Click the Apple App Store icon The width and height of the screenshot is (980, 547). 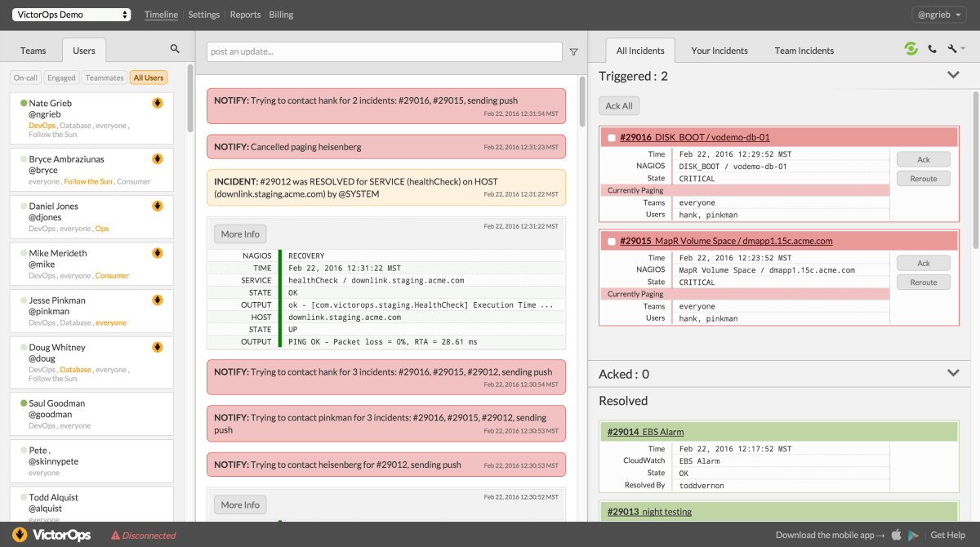895,535
